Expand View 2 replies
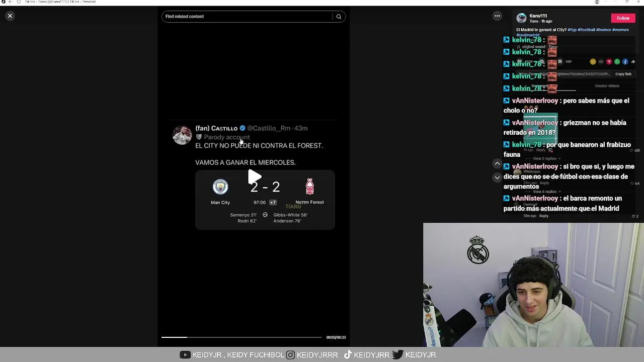Image resolution: width=644 pixels, height=362 pixels. click(546, 158)
